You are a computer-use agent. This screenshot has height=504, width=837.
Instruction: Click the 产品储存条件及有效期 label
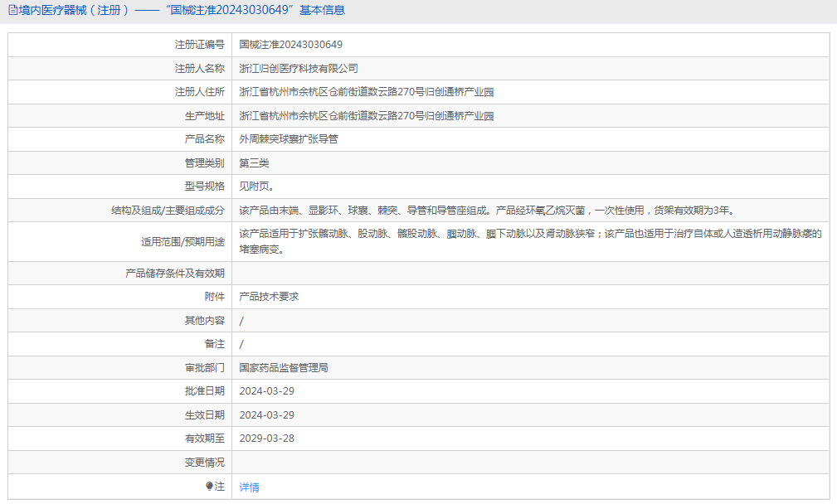tap(174, 274)
